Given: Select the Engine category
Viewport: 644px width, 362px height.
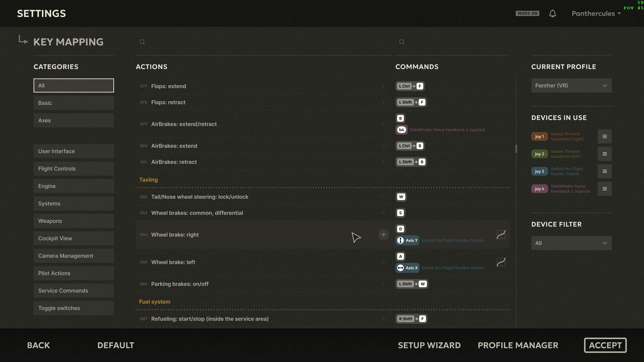Looking at the screenshot, I should [x=74, y=186].
